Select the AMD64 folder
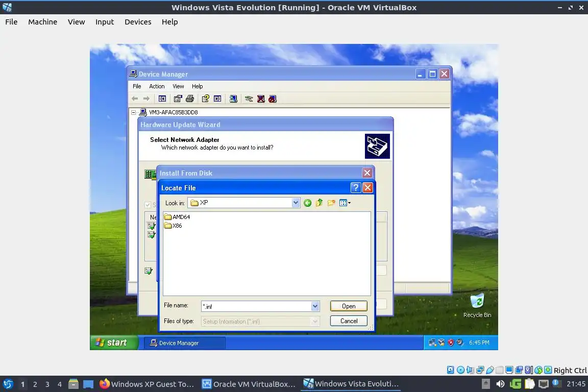Image resolution: width=588 pixels, height=392 pixels. pyautogui.click(x=178, y=217)
